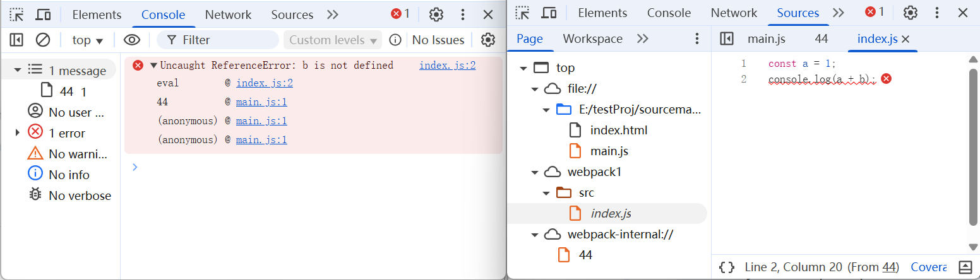Toggle the console sidebar panel icon

coord(16,40)
